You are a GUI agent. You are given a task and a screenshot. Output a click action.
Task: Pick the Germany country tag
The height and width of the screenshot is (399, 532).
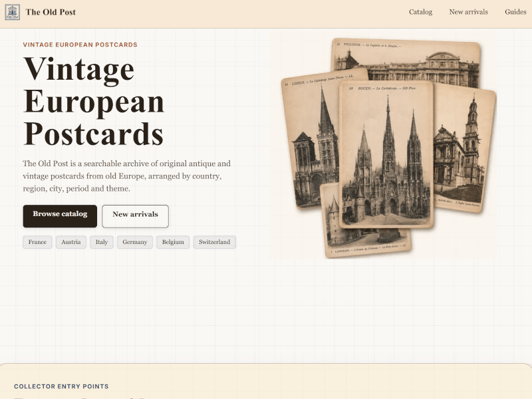click(x=135, y=242)
